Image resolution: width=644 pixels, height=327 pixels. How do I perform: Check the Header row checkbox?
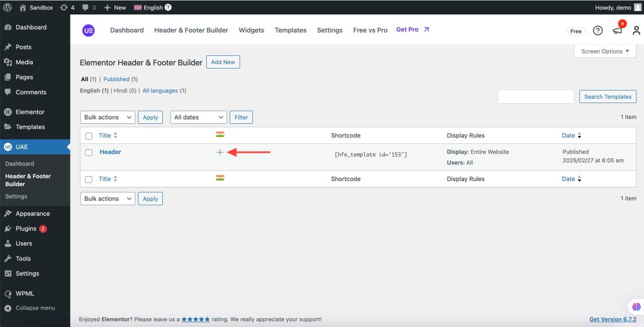point(89,152)
